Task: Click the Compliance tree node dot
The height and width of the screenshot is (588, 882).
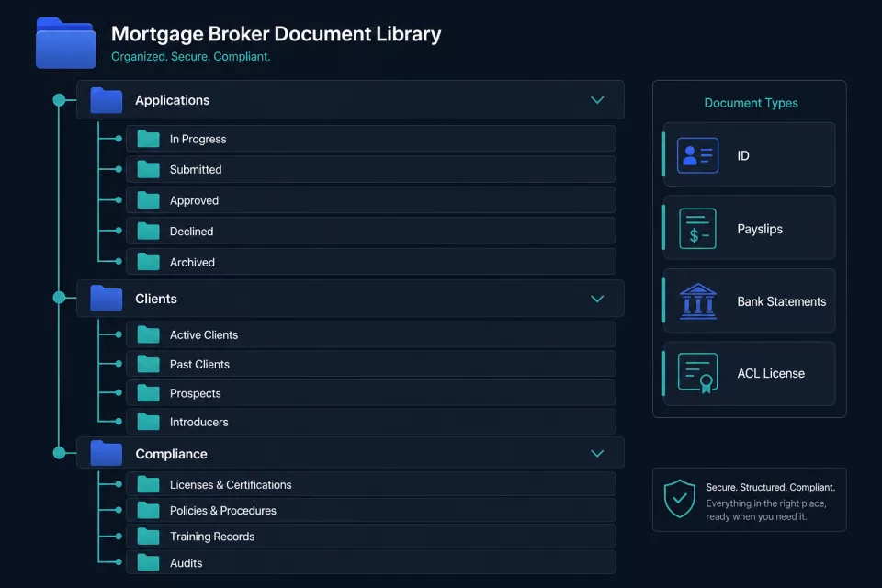Action: [x=59, y=452]
